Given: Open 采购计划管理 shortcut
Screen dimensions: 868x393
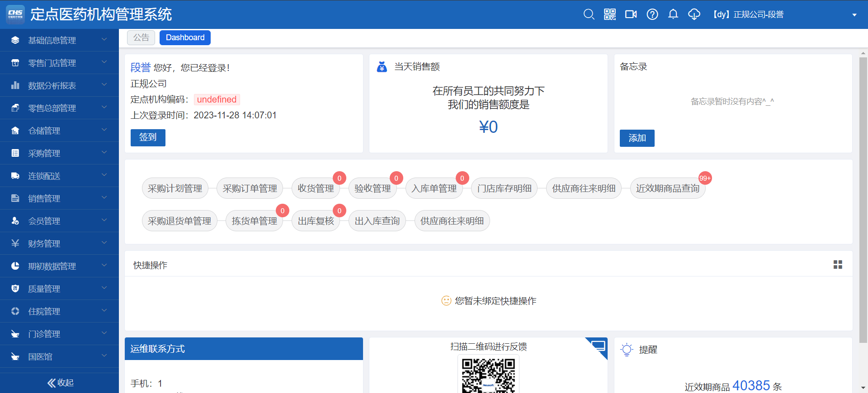Looking at the screenshot, I should (x=175, y=188).
